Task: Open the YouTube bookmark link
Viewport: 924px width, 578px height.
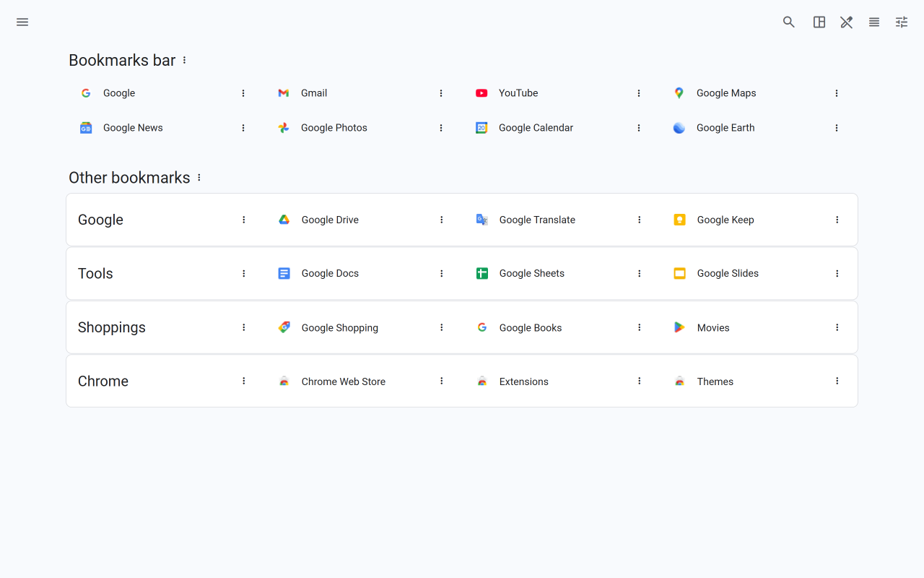Action: tap(518, 93)
